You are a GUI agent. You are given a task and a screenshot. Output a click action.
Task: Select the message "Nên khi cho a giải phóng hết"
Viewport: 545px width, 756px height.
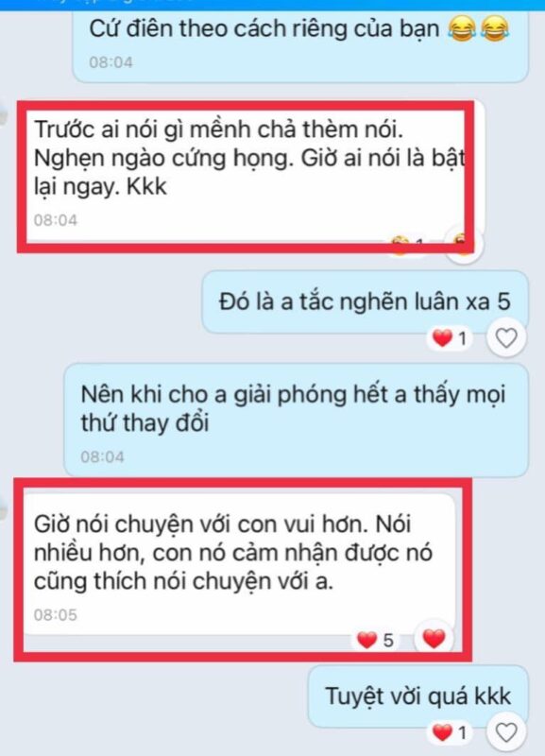(296, 420)
